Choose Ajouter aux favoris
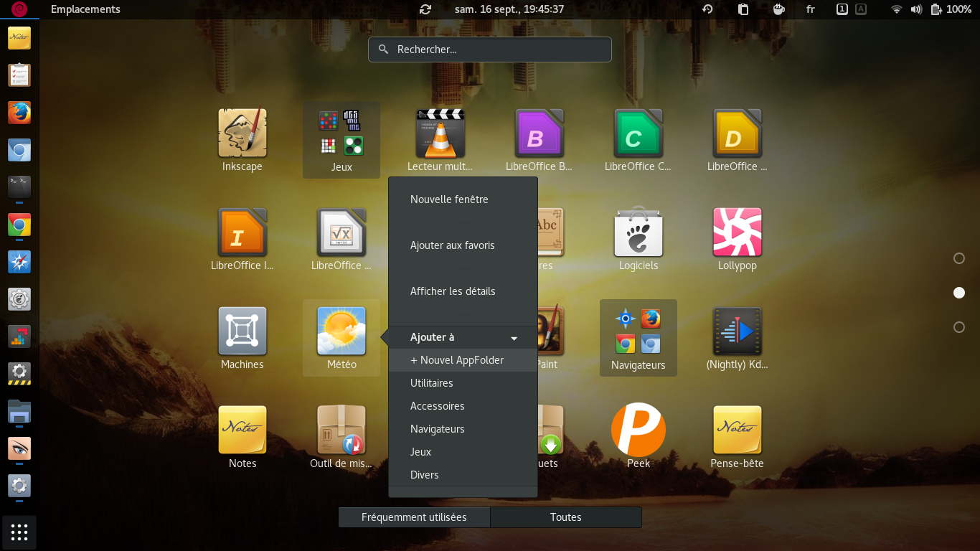The image size is (980, 551). point(463,245)
